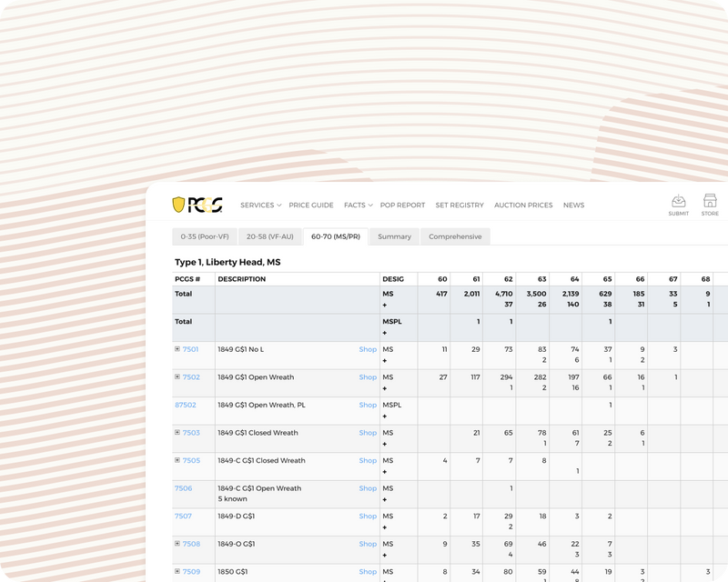728x582 pixels.
Task: Open Auction Prices page
Action: (x=523, y=206)
